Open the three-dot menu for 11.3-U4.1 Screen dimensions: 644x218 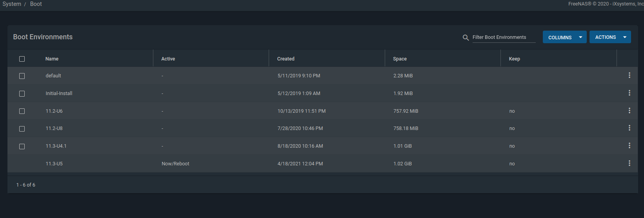629,145
